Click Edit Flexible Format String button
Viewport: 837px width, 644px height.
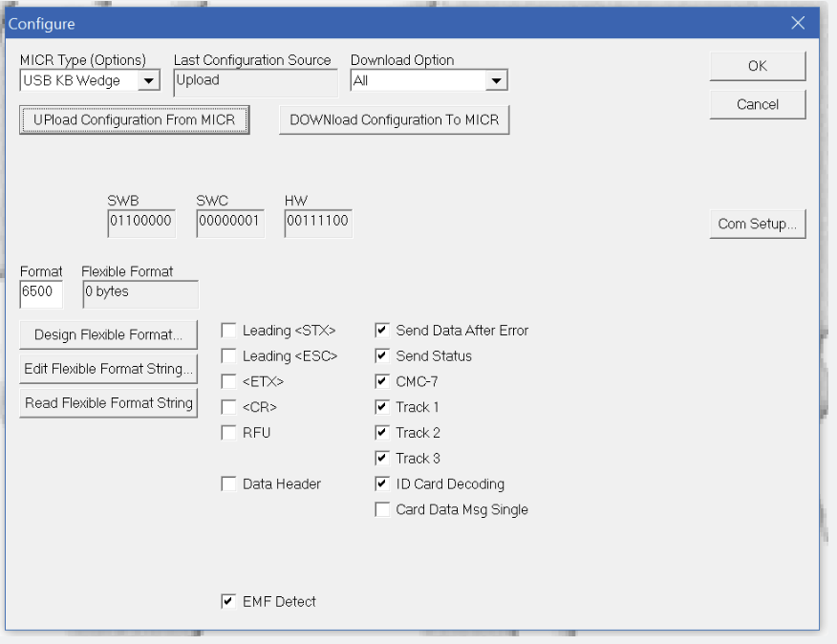[x=108, y=369]
